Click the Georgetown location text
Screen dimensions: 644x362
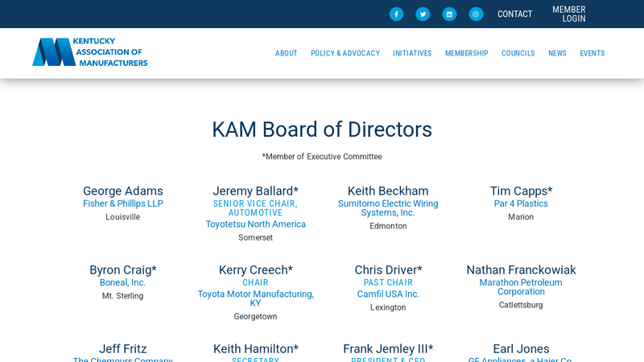click(x=255, y=316)
